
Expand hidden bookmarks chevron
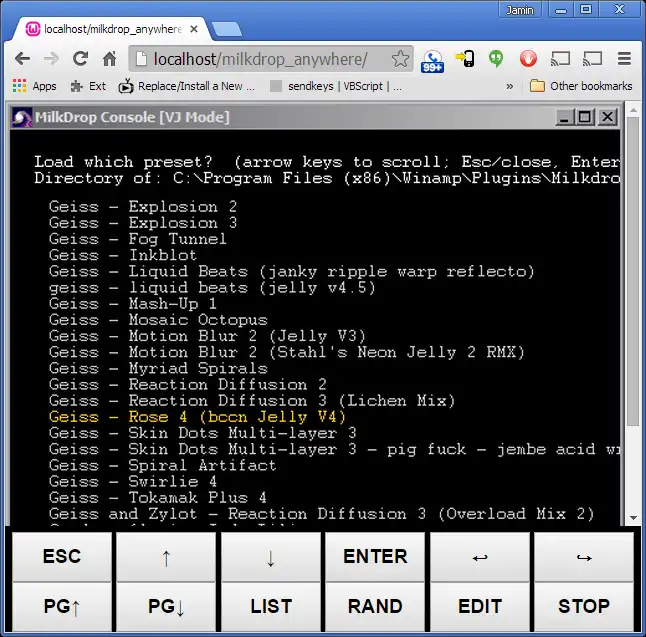point(510,86)
